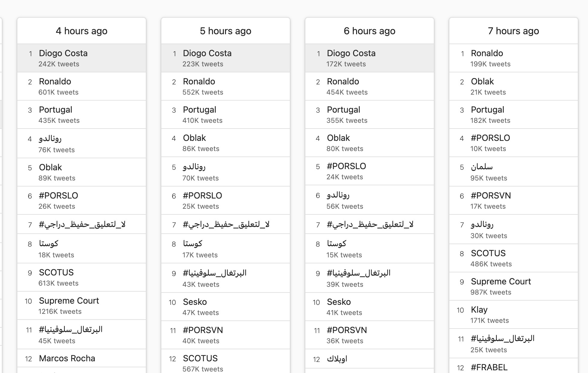Open Ronaldo with 199K tweets
The height and width of the screenshot is (373, 588).
pyautogui.click(x=514, y=58)
